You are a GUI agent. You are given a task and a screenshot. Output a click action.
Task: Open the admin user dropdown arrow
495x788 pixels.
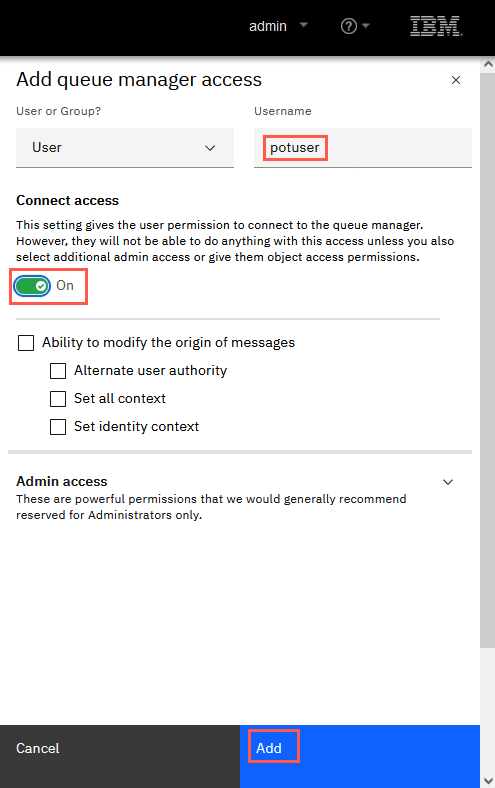[x=304, y=25]
